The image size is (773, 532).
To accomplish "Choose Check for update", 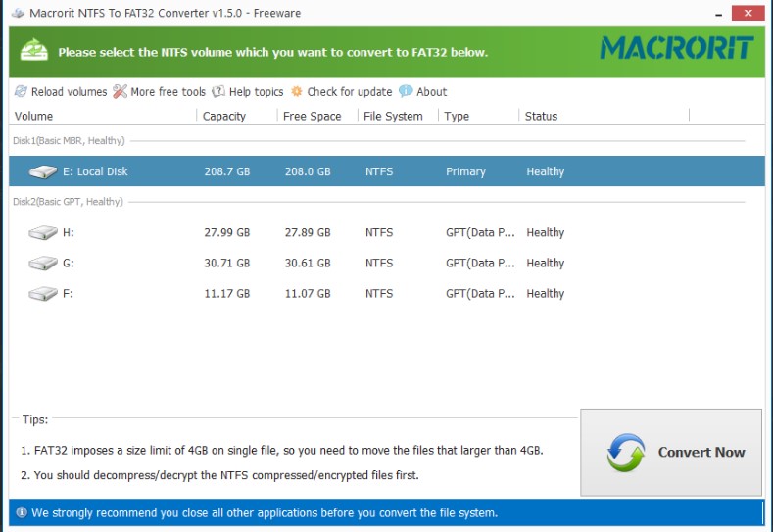I will coord(350,92).
